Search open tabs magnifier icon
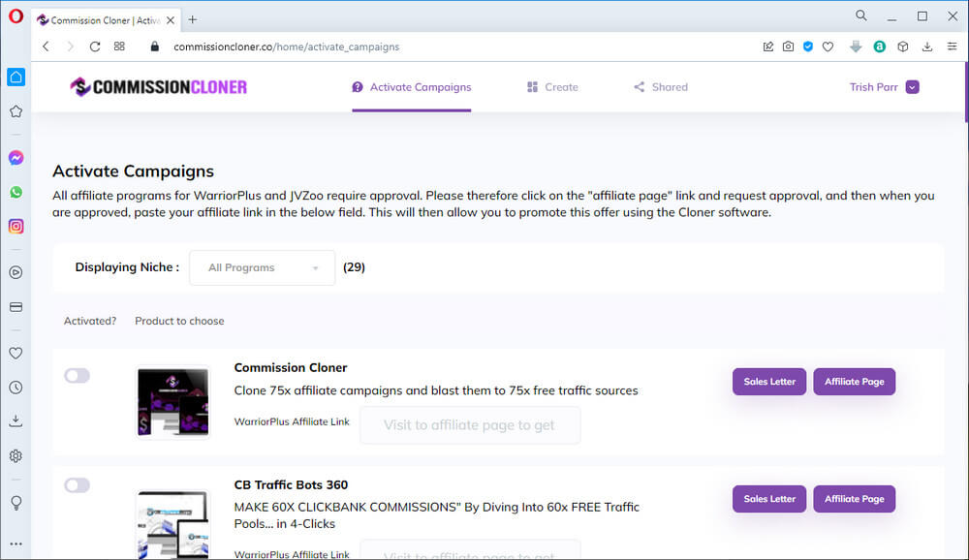Image resolution: width=969 pixels, height=560 pixels. (860, 16)
